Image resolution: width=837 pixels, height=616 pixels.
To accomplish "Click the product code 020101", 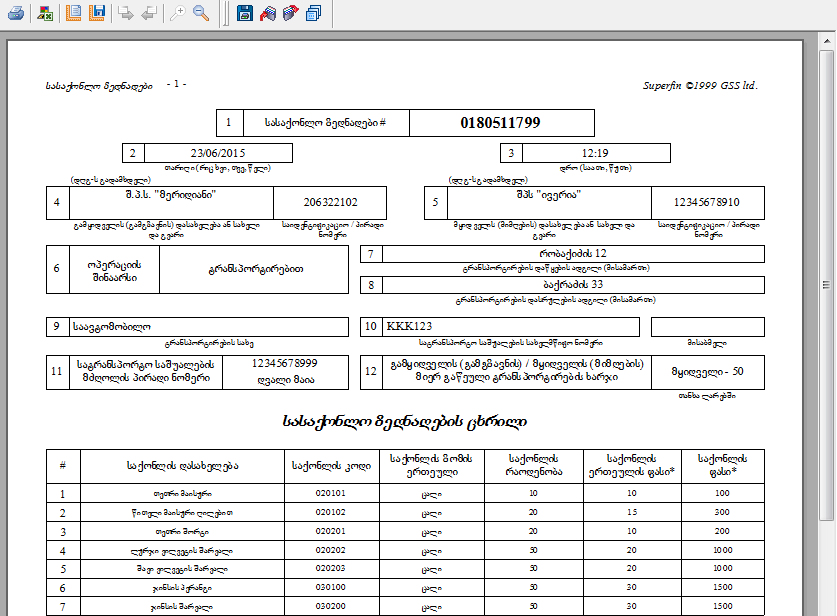I will click(330, 493).
